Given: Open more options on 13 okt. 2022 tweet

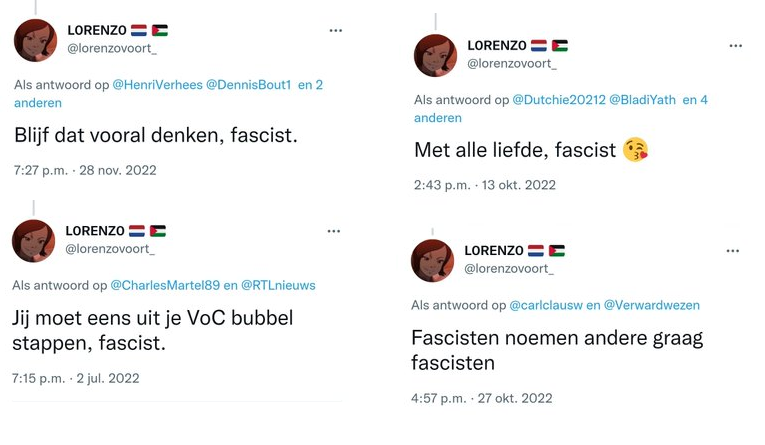Looking at the screenshot, I should click(736, 46).
